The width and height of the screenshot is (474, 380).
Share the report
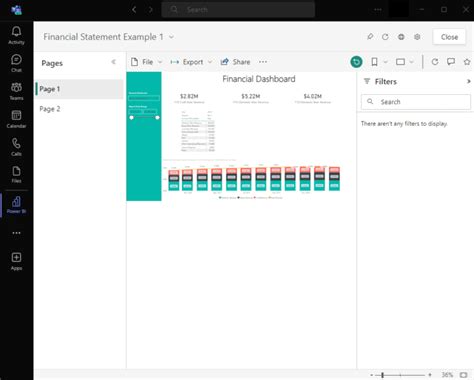tap(235, 62)
